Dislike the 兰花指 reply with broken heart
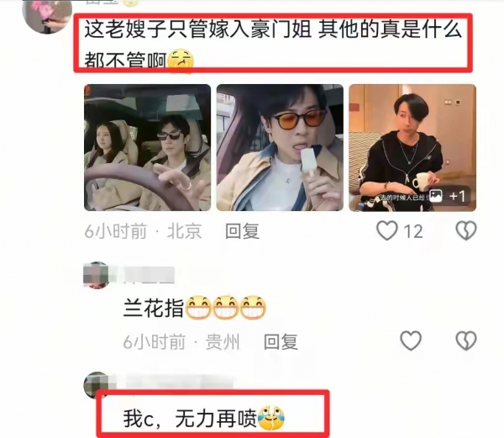Viewport: 504px width, 438px height. 466,340
